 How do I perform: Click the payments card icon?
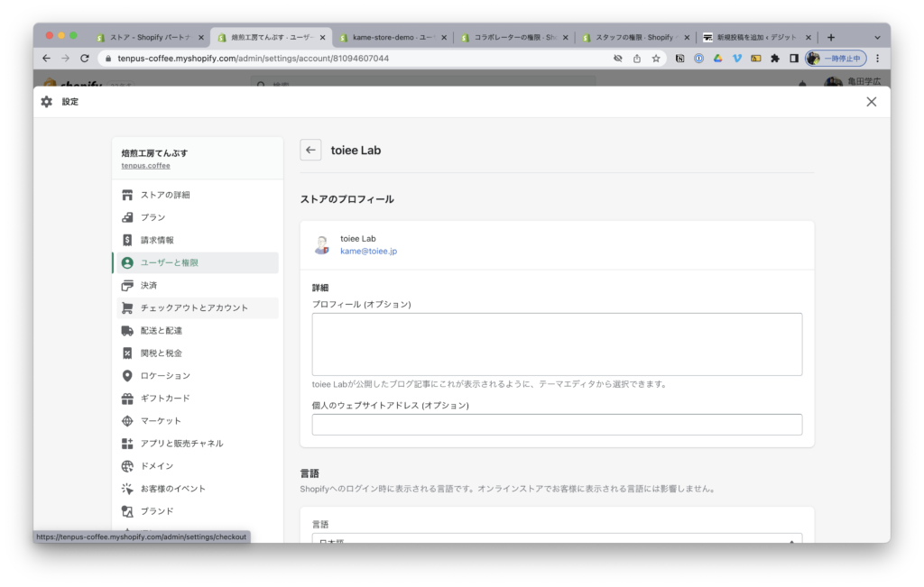pyautogui.click(x=127, y=286)
